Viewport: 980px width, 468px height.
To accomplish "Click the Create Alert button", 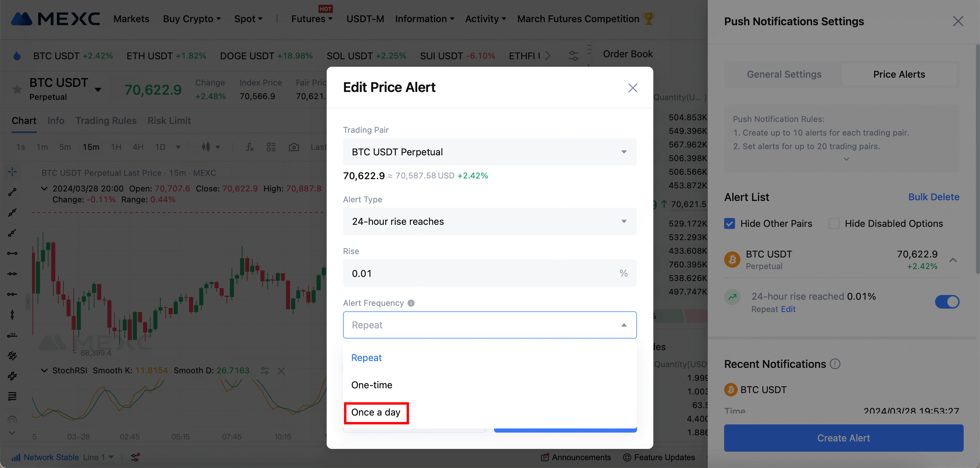I will tap(843, 438).
